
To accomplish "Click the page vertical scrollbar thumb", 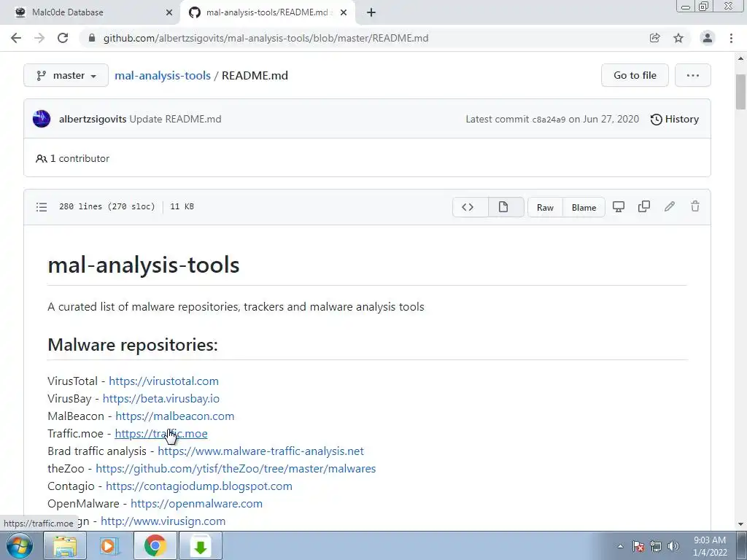I will (740, 92).
